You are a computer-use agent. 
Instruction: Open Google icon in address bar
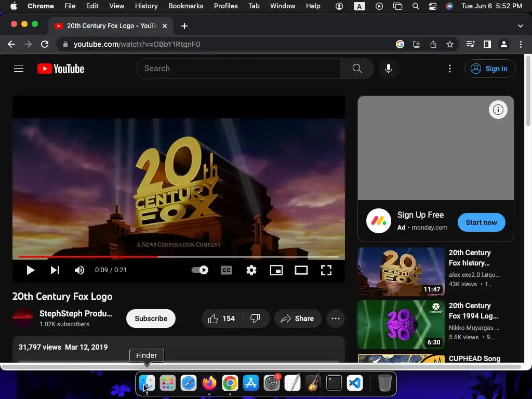coord(400,44)
